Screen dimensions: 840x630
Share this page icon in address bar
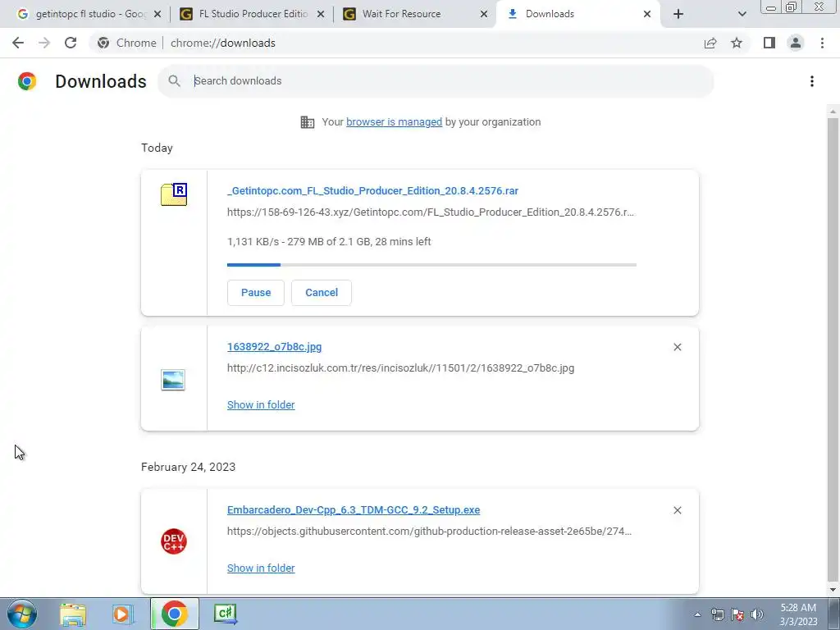(x=710, y=43)
